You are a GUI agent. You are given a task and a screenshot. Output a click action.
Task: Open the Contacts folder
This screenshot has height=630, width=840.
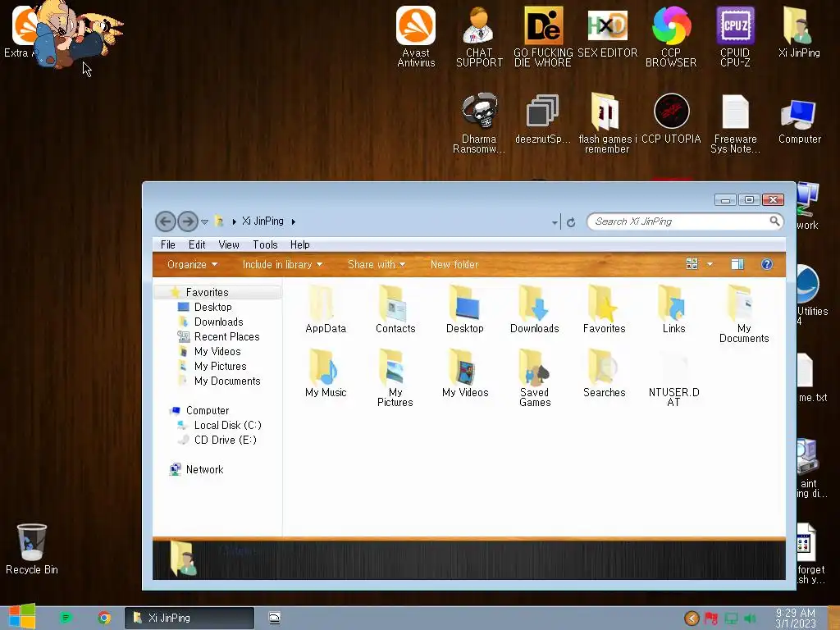pyautogui.click(x=395, y=309)
